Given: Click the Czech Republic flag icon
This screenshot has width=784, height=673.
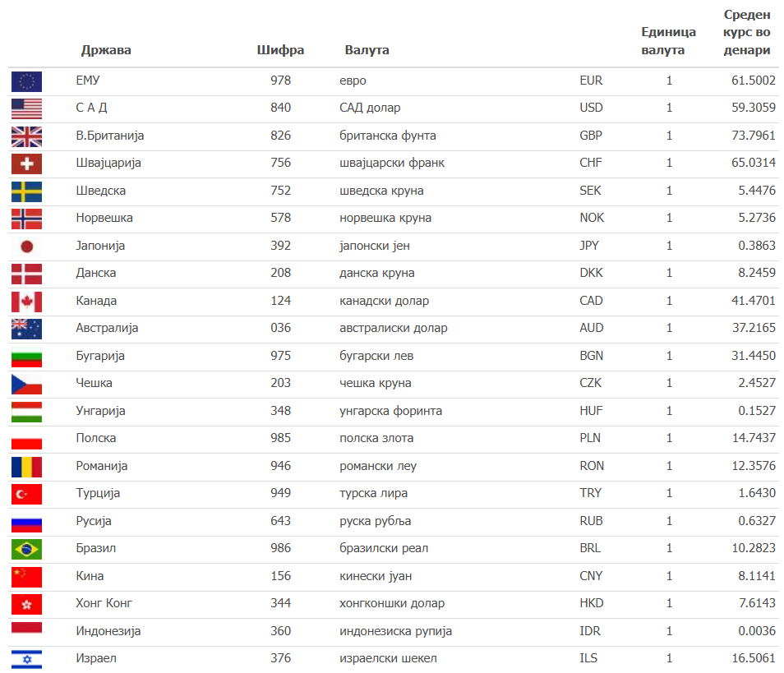Looking at the screenshot, I should [x=26, y=384].
